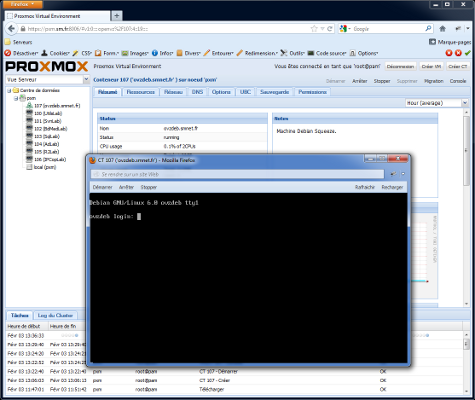Open the Cookies toolbar menu
The image size is (475, 400).
click(x=55, y=53)
